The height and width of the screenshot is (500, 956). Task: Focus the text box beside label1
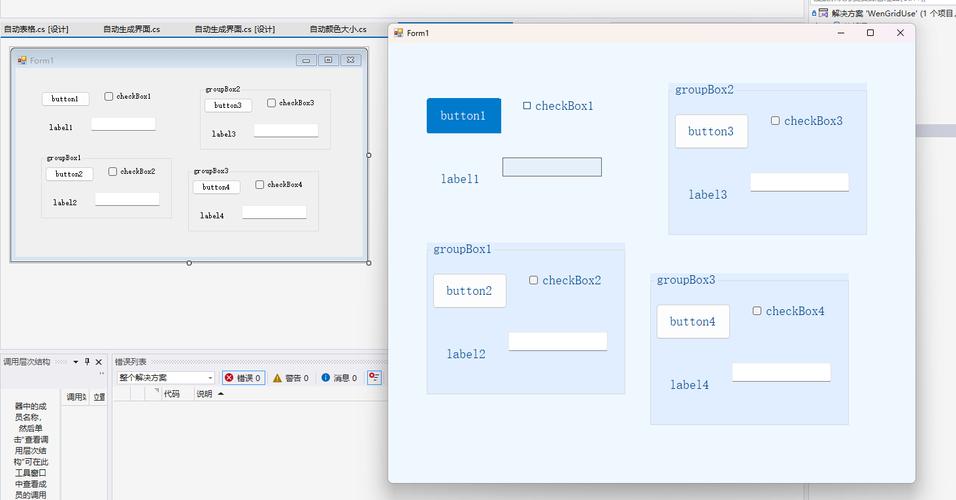coord(551,167)
